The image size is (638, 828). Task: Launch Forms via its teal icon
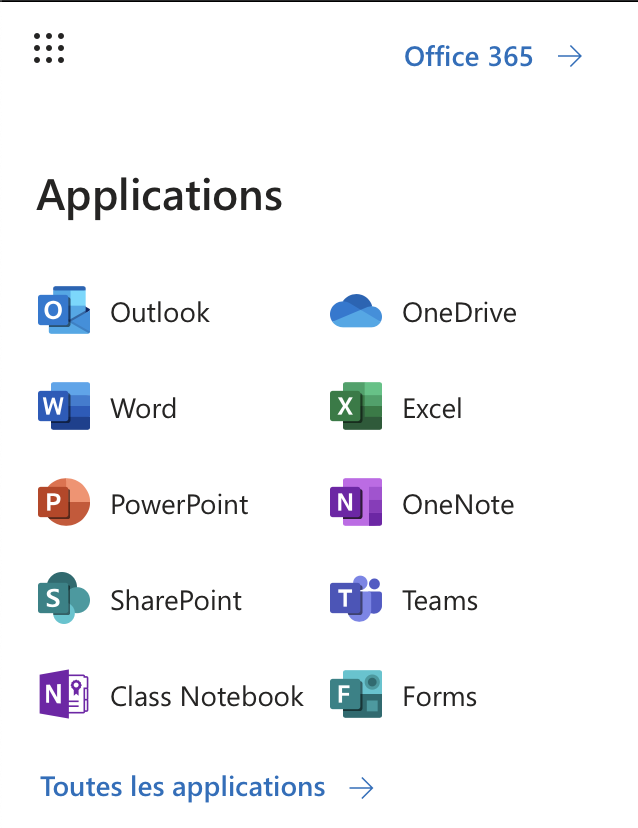pyautogui.click(x=356, y=694)
